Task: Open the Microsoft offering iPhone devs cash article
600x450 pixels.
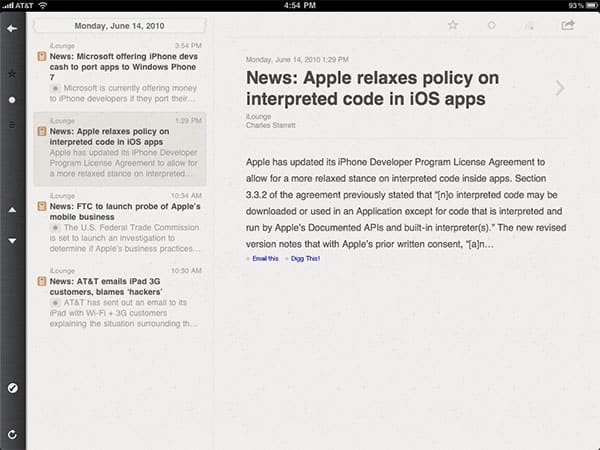Action: (x=120, y=72)
